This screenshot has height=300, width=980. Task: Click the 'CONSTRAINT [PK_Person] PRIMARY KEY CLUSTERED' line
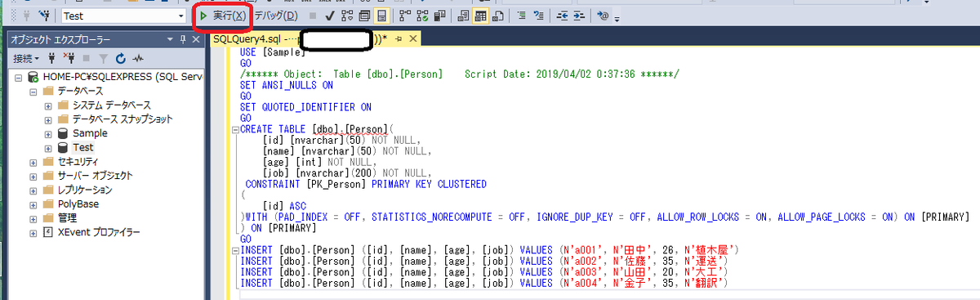[365, 184]
